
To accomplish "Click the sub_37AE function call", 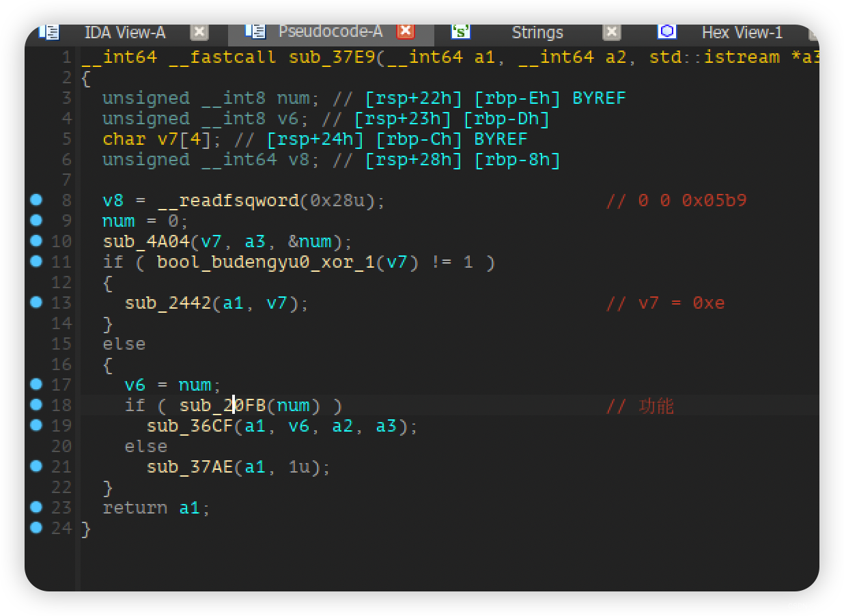I will 190,466.
